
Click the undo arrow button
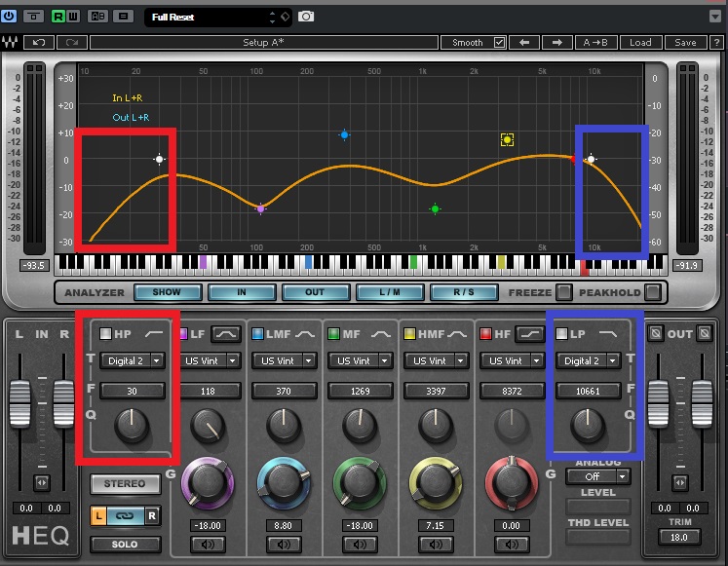[39, 42]
